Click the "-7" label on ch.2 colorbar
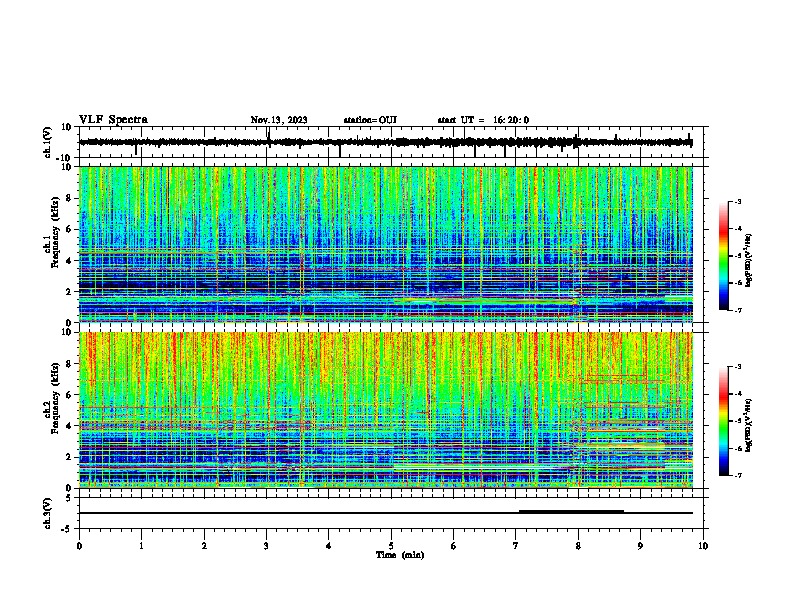 coord(737,475)
